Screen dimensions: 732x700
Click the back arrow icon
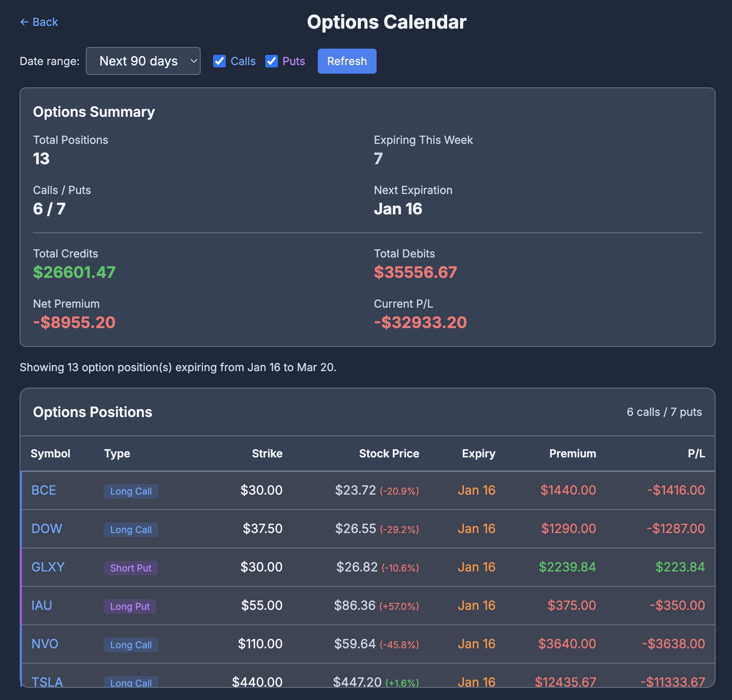pyautogui.click(x=24, y=22)
